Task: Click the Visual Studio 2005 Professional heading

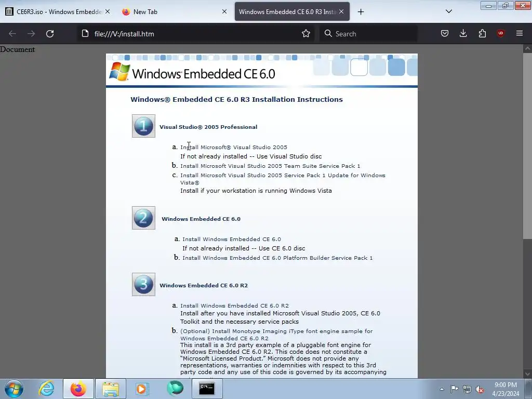Action: 208,127
